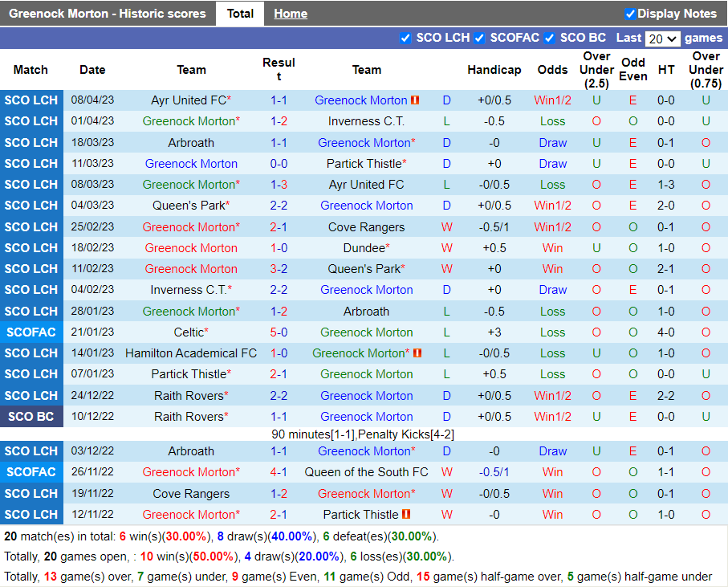Open the Last games count dropdown
This screenshot has height=587, width=728.
(663, 39)
